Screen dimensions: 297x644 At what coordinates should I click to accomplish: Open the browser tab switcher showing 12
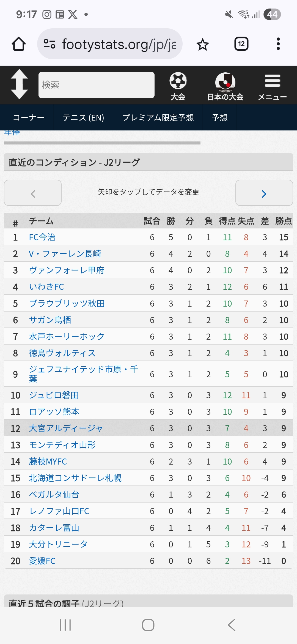coord(241,44)
